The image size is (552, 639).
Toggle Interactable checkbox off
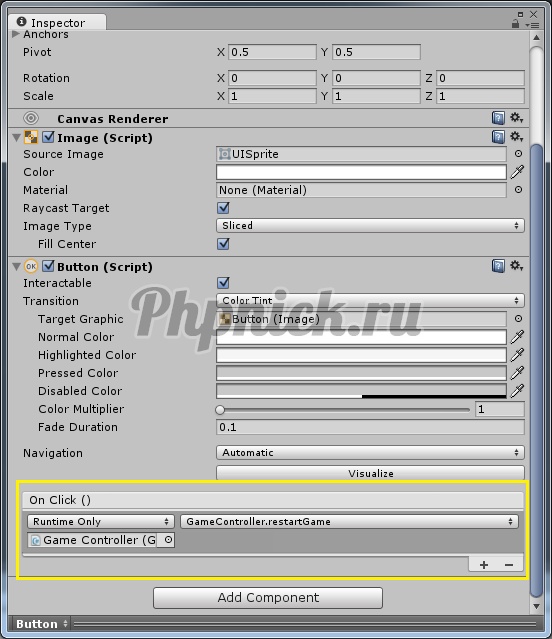click(x=223, y=282)
